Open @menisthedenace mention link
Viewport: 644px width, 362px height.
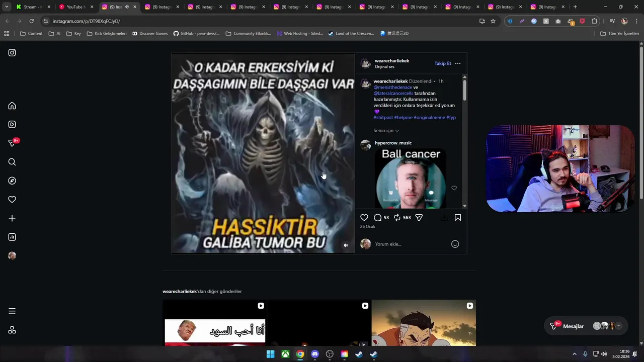[392, 87]
